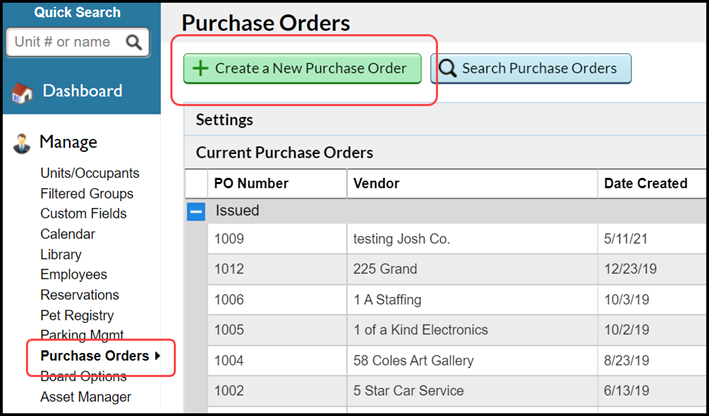The image size is (709, 416).
Task: Focus the Unit # or name search field
Action: click(77, 42)
